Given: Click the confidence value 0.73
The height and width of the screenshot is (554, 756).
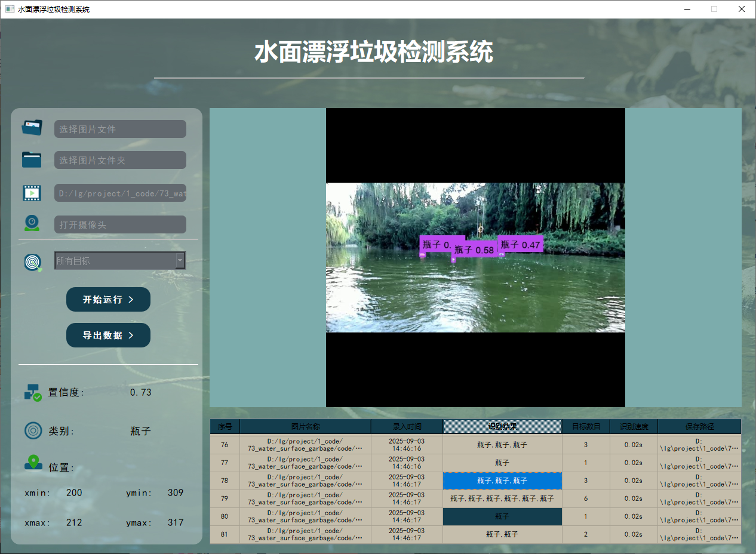Looking at the screenshot, I should (x=140, y=392).
